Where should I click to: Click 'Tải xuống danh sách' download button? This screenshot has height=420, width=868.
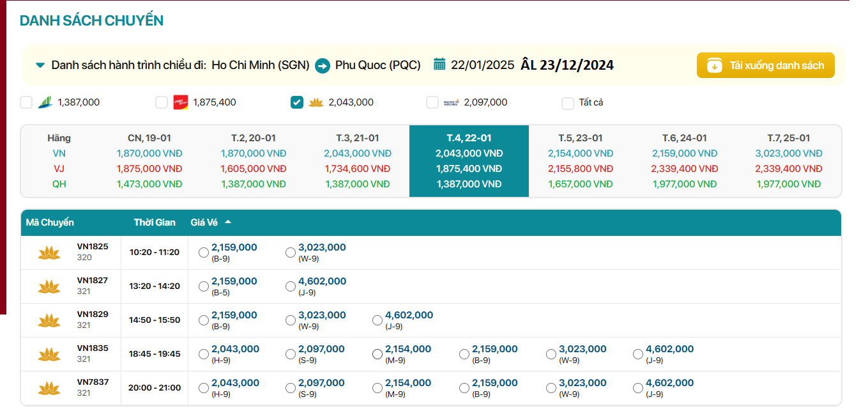pyautogui.click(x=765, y=65)
